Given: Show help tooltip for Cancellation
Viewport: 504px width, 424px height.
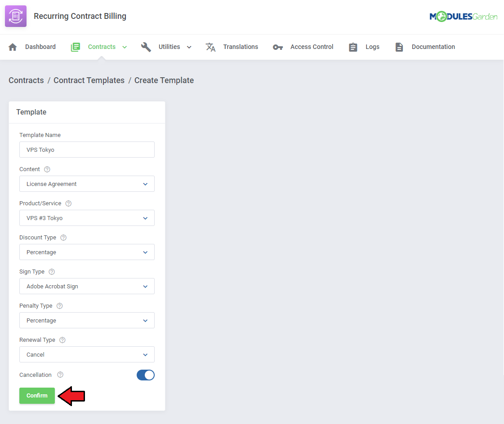Looking at the screenshot, I should pos(60,375).
